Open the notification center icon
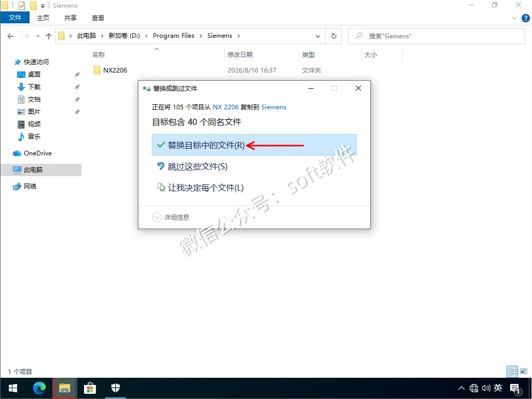The height and width of the screenshot is (399, 532). pyautogui.click(x=515, y=389)
